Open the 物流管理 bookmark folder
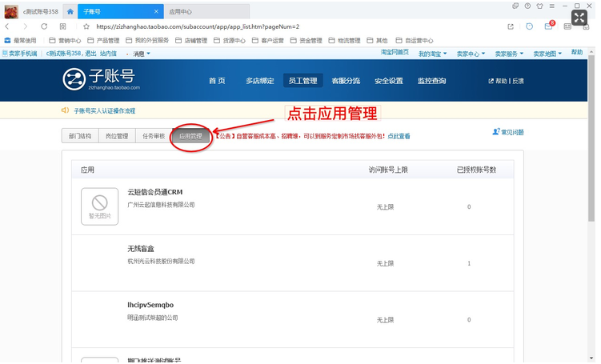The width and height of the screenshot is (601, 364). [345, 40]
